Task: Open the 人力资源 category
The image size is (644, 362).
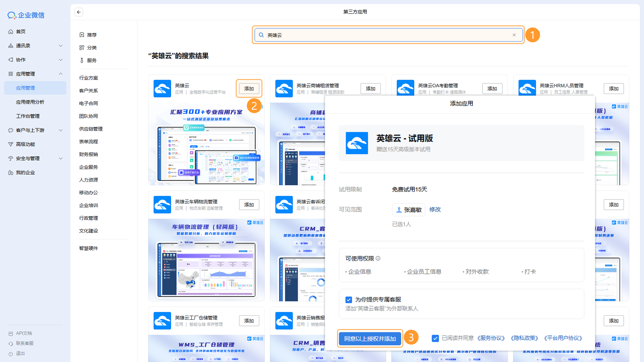Action: 89,180
